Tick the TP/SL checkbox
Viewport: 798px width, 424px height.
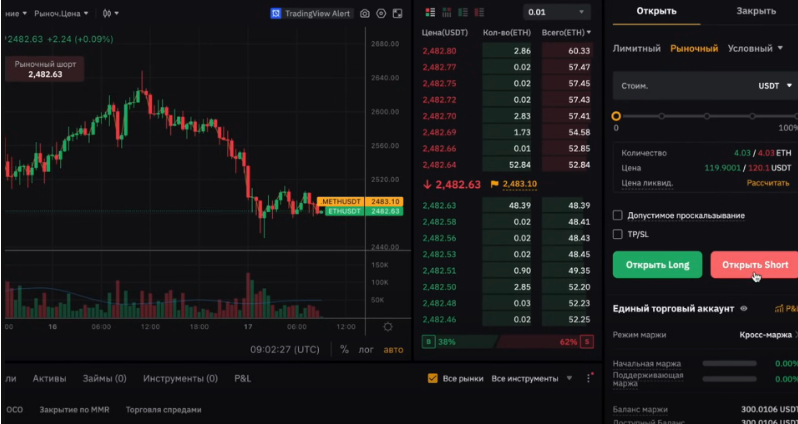click(x=617, y=234)
